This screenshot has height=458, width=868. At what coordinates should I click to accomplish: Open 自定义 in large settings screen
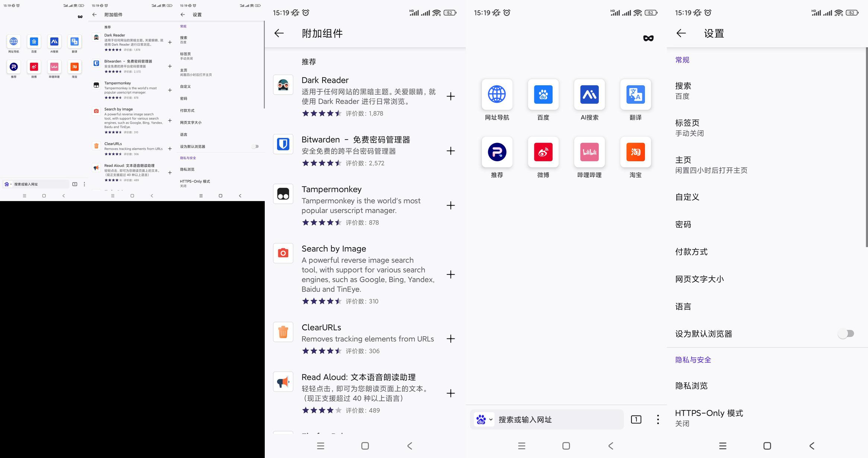(766, 197)
